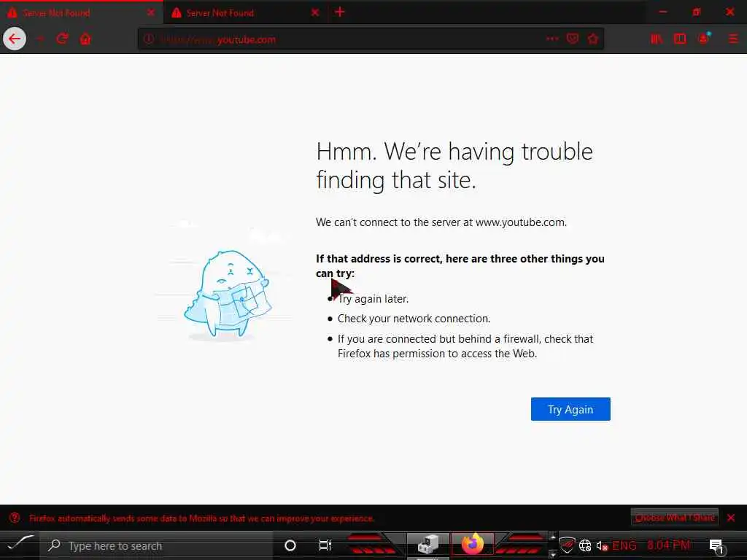
Task: Open Cortana circle icon on taskbar
Action: (290, 545)
